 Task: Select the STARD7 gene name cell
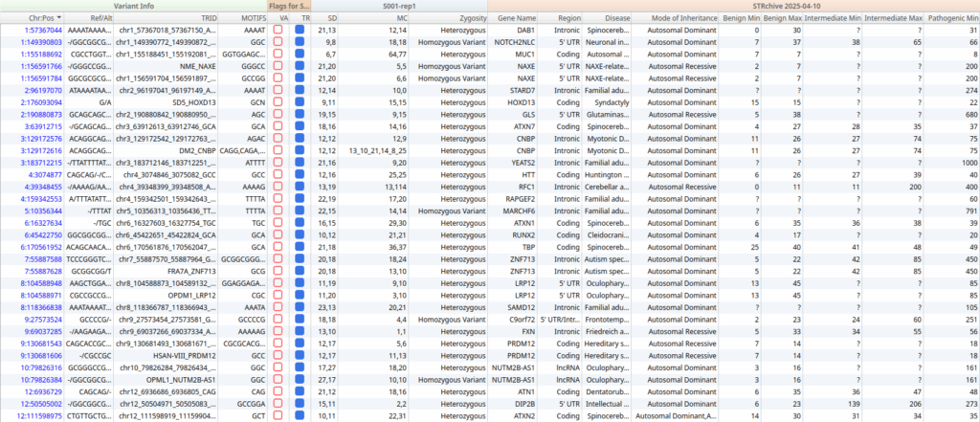(513, 91)
